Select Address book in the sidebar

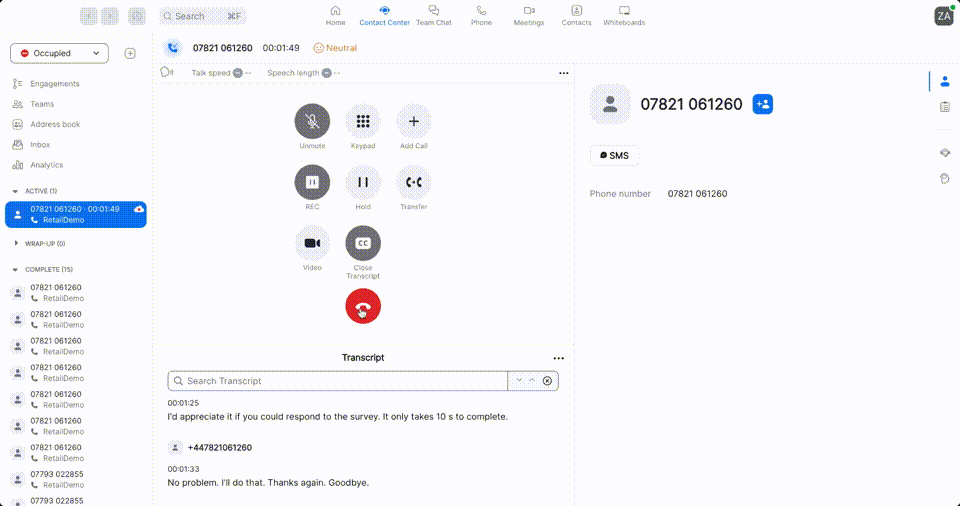point(54,124)
